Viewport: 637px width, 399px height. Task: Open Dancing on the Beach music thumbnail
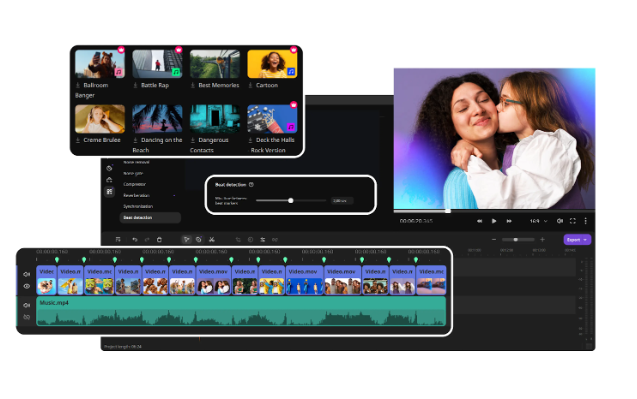[x=157, y=119]
